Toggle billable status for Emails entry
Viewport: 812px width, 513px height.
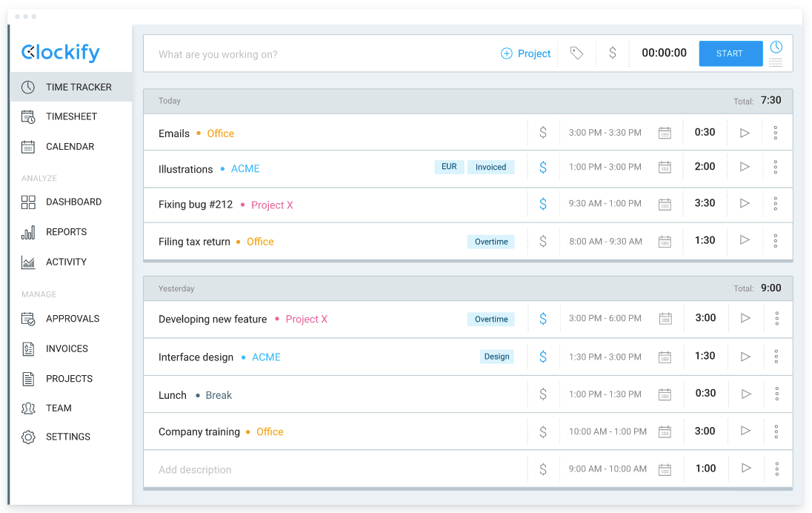click(543, 133)
